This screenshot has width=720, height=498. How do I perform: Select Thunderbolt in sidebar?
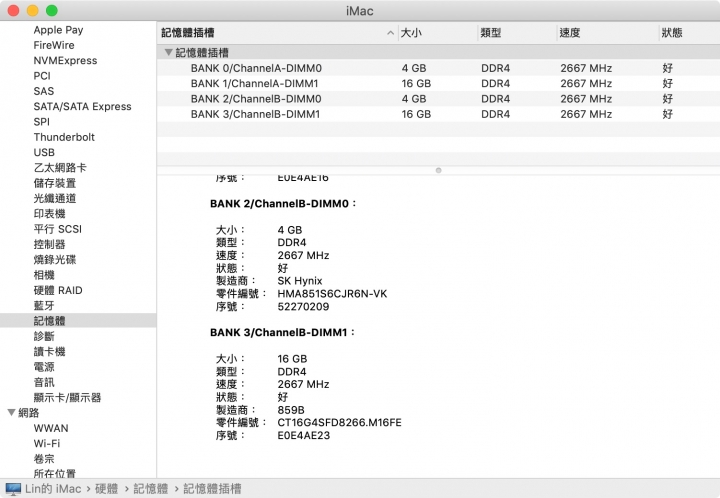coord(64,137)
